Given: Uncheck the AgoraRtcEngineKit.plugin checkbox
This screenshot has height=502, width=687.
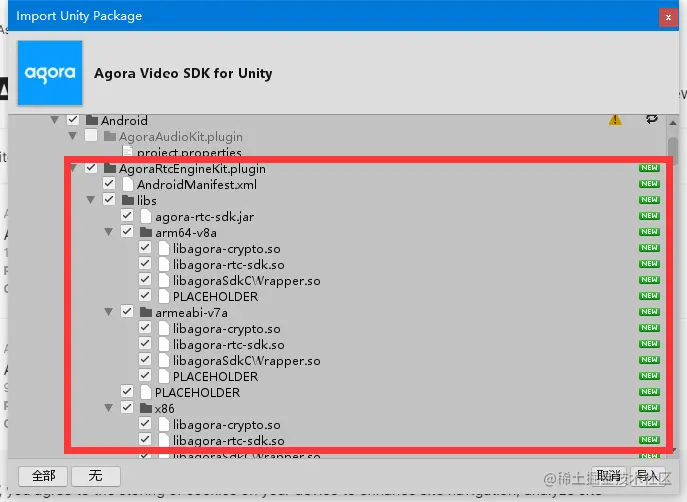Looking at the screenshot, I should pyautogui.click(x=91, y=167).
